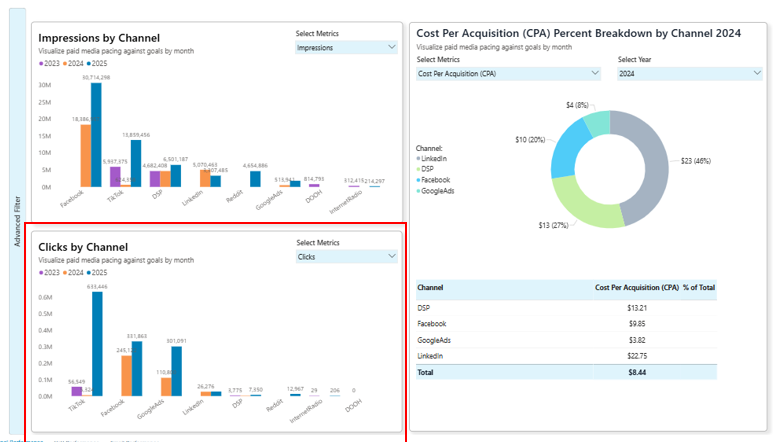The width and height of the screenshot is (780, 442).
Task: Open the Select Year 2024 dropdown
Action: pos(689,73)
